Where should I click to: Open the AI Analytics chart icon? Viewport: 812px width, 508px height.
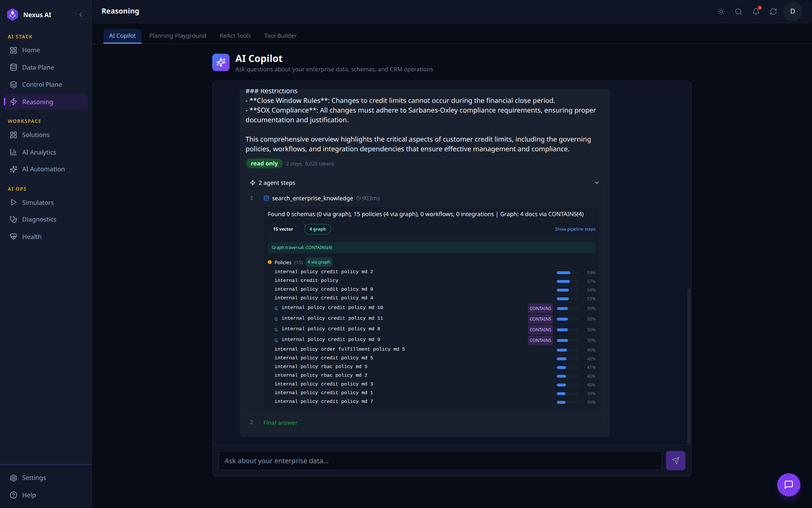(x=14, y=152)
